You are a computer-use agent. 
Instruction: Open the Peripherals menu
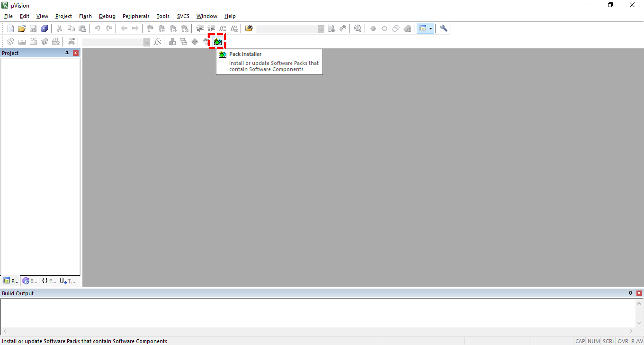click(136, 16)
